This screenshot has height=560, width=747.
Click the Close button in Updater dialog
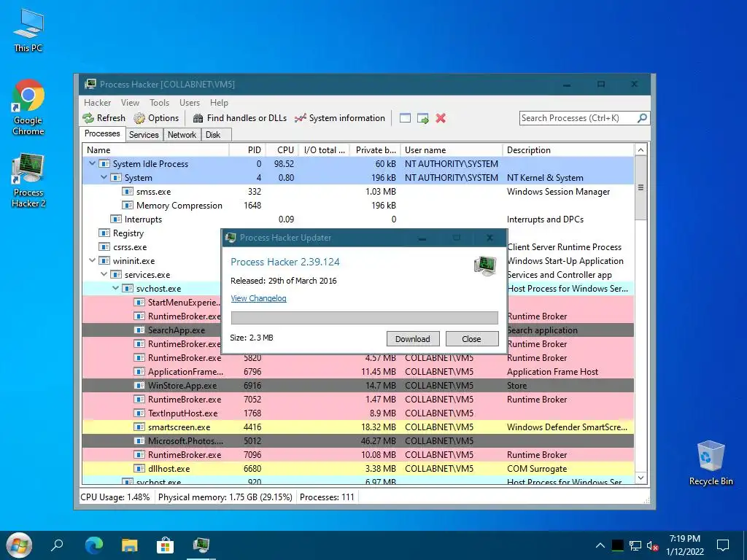coord(472,339)
